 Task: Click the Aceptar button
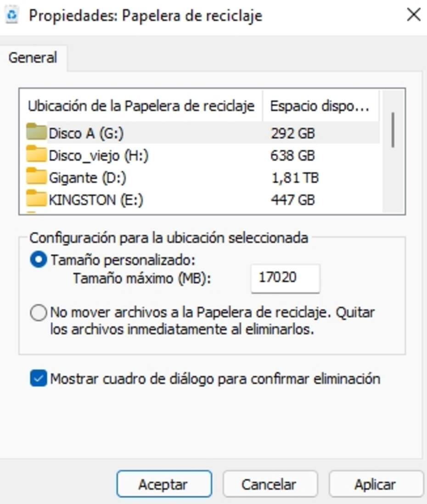164,484
